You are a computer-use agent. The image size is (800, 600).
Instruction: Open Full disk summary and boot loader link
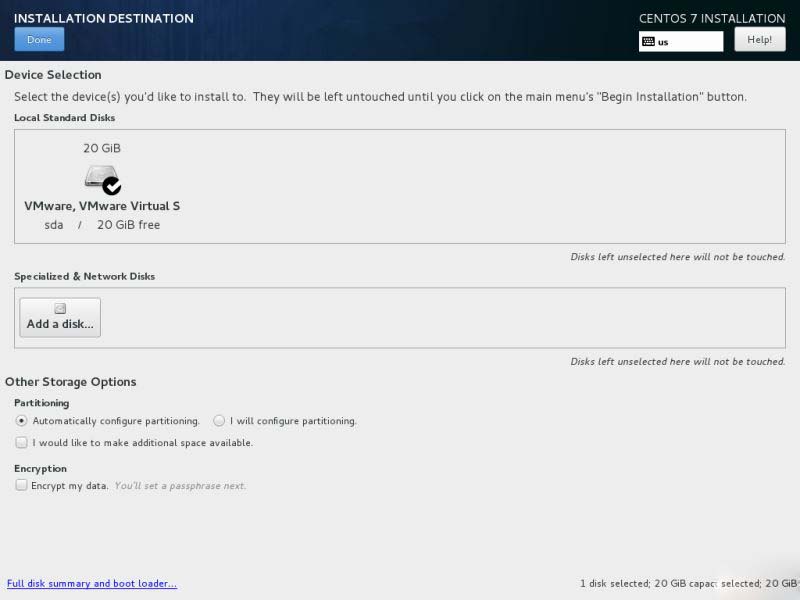click(x=92, y=583)
